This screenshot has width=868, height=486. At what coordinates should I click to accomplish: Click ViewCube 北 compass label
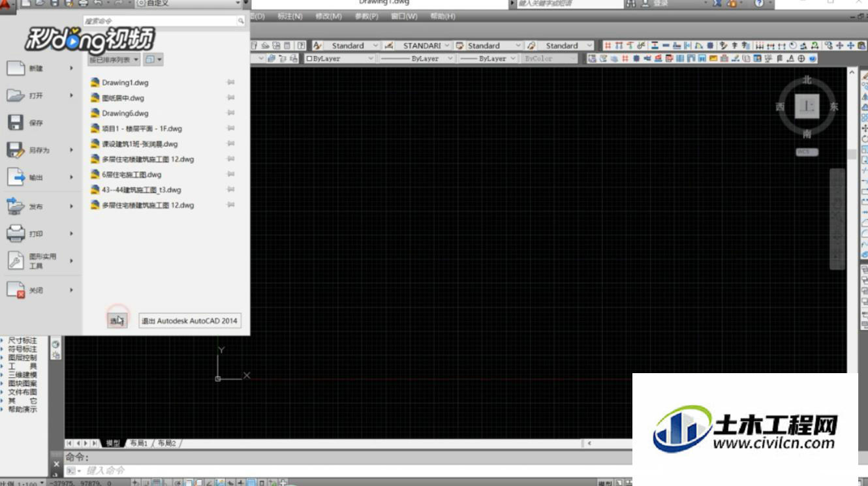pos(807,80)
